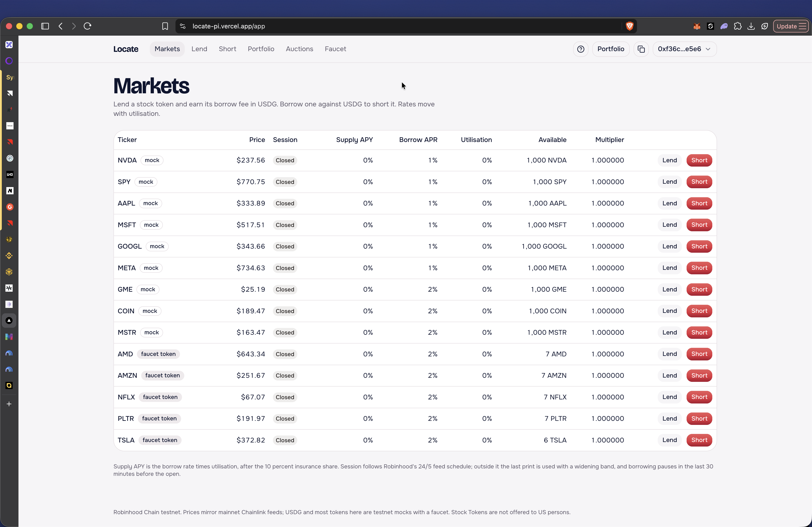Open the browser extensions puzzle icon
The width and height of the screenshot is (812, 527).
(738, 26)
